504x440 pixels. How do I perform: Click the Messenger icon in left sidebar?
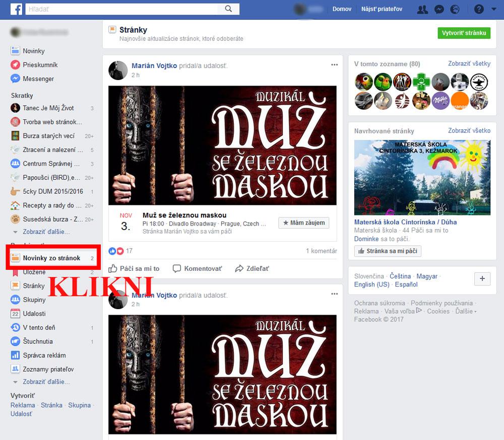(x=15, y=79)
